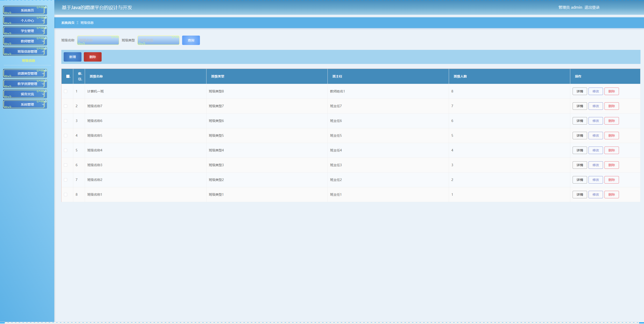
Task: Click 修改 on the 班级名称6 row
Action: coord(596,121)
